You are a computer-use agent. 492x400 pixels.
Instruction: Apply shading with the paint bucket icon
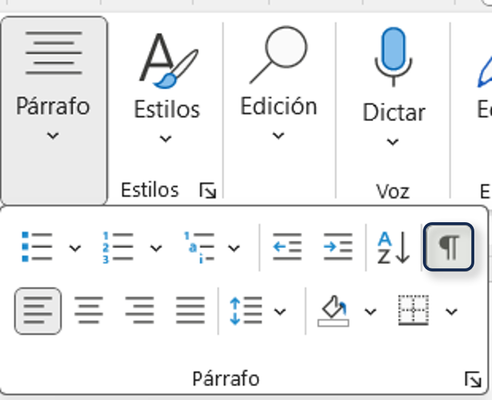point(333,311)
